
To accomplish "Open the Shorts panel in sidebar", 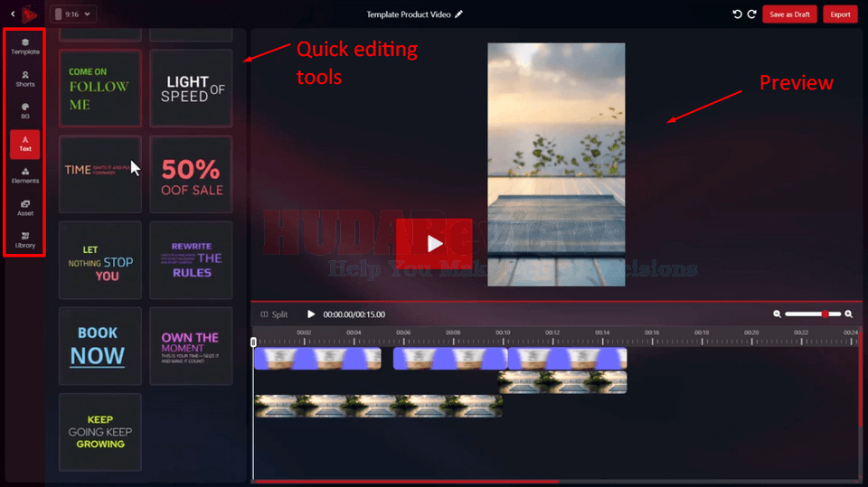I will click(25, 79).
